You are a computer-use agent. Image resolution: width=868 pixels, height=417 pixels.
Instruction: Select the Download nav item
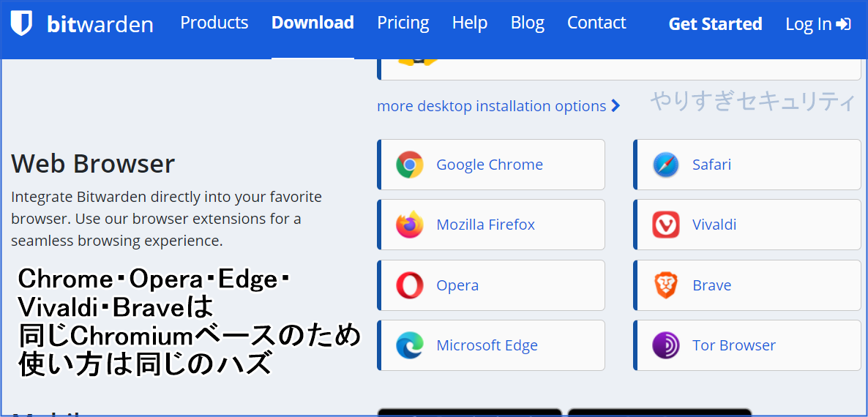313,23
